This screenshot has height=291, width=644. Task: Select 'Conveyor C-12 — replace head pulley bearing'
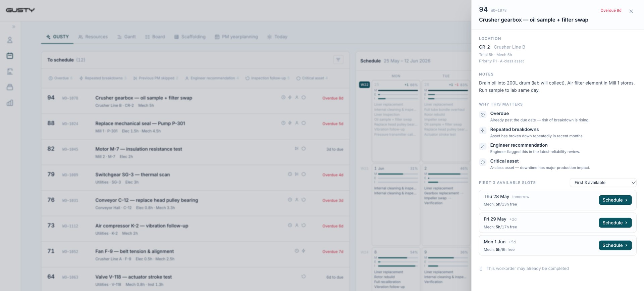[195, 203]
